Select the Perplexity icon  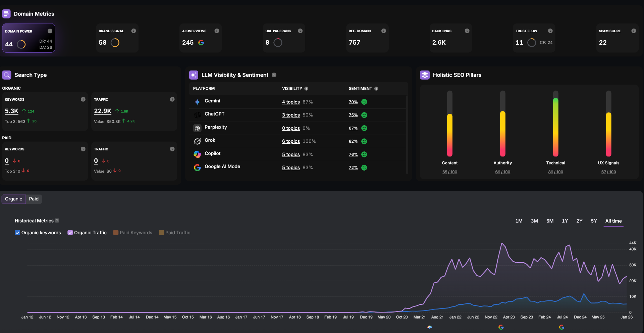point(197,128)
